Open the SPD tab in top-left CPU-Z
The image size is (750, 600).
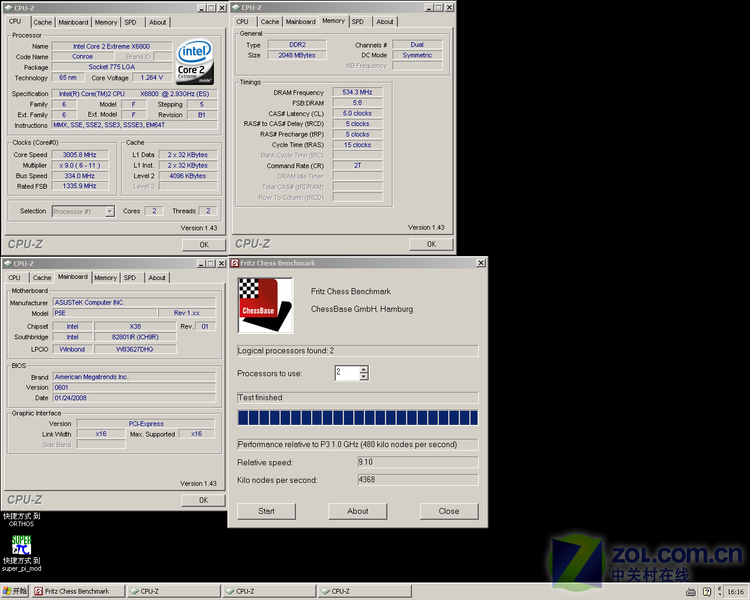click(131, 22)
